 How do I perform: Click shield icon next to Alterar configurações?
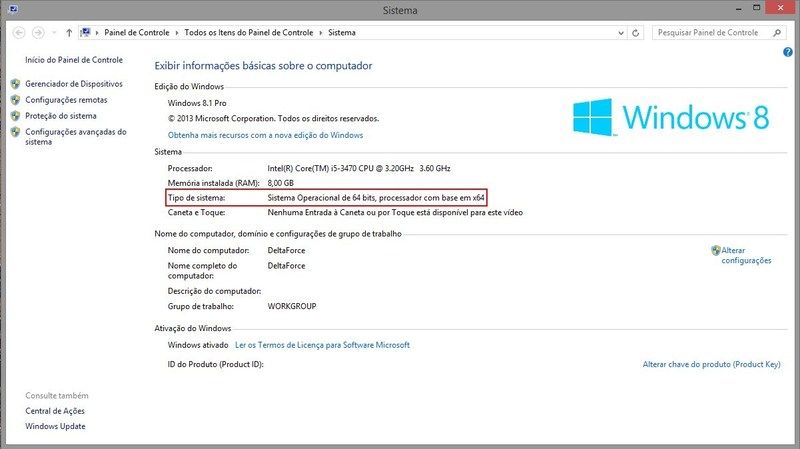click(715, 251)
